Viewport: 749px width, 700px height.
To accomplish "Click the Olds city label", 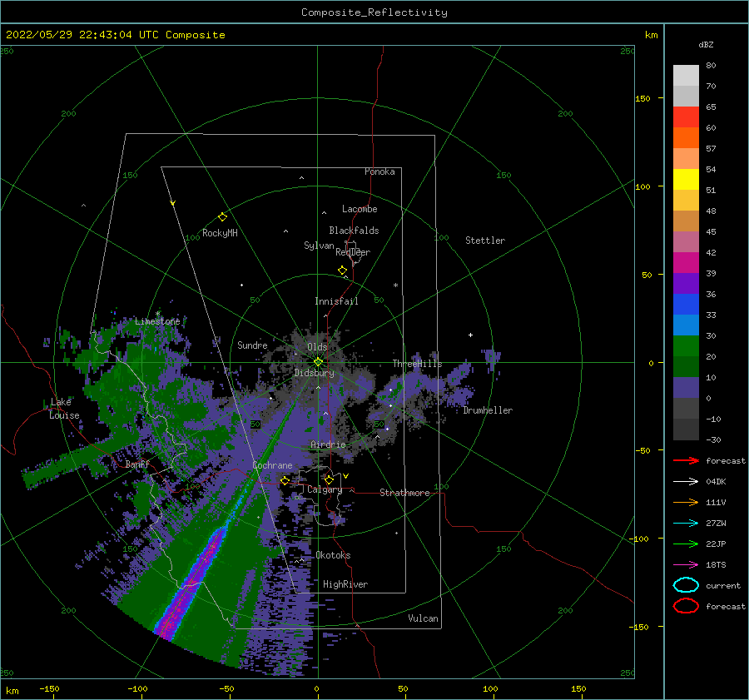I will pyautogui.click(x=317, y=347).
